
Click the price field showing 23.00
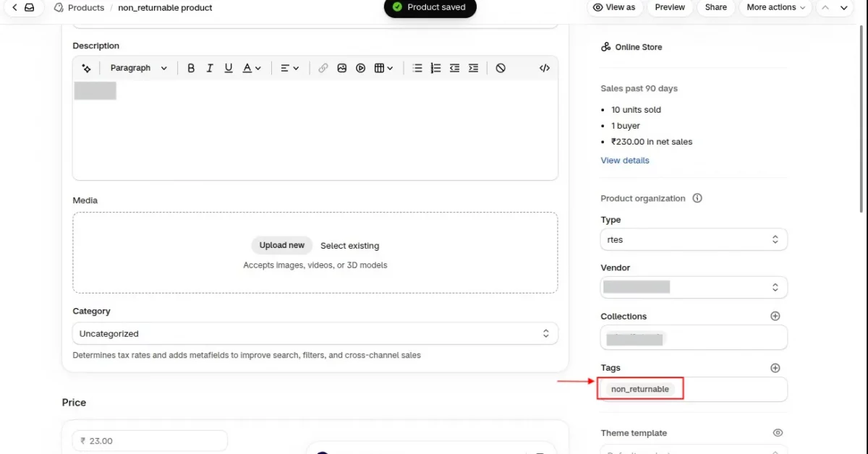[x=150, y=441]
